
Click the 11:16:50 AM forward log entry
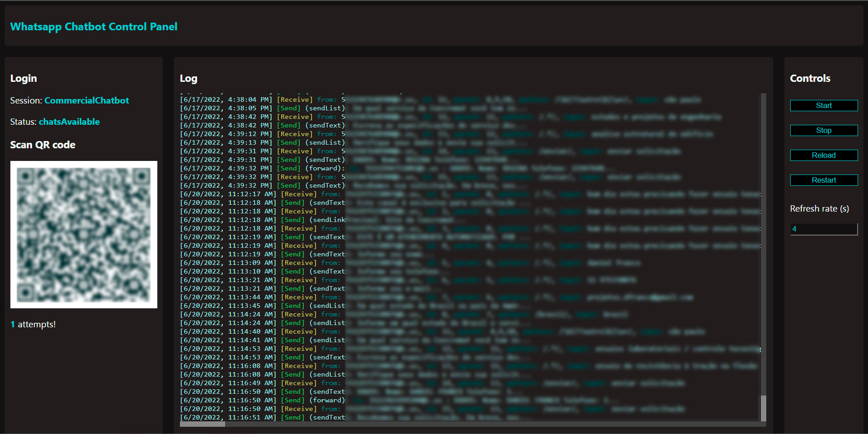(262, 400)
